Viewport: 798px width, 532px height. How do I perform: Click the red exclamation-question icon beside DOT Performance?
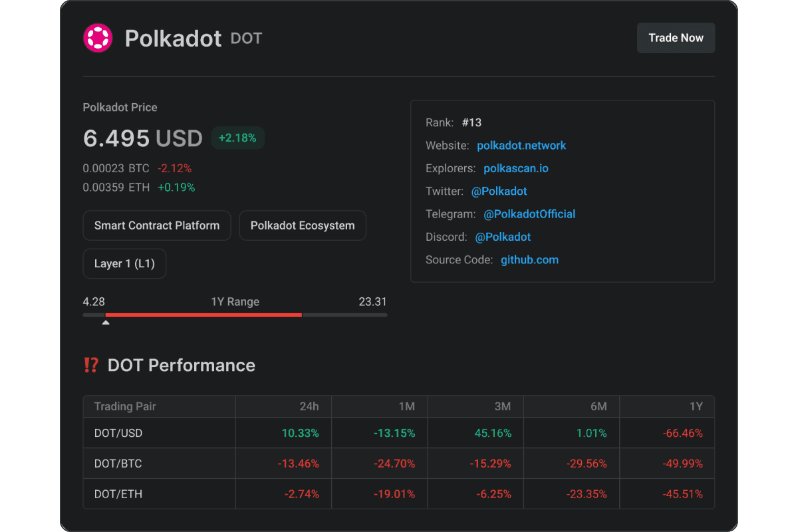pos(91,365)
